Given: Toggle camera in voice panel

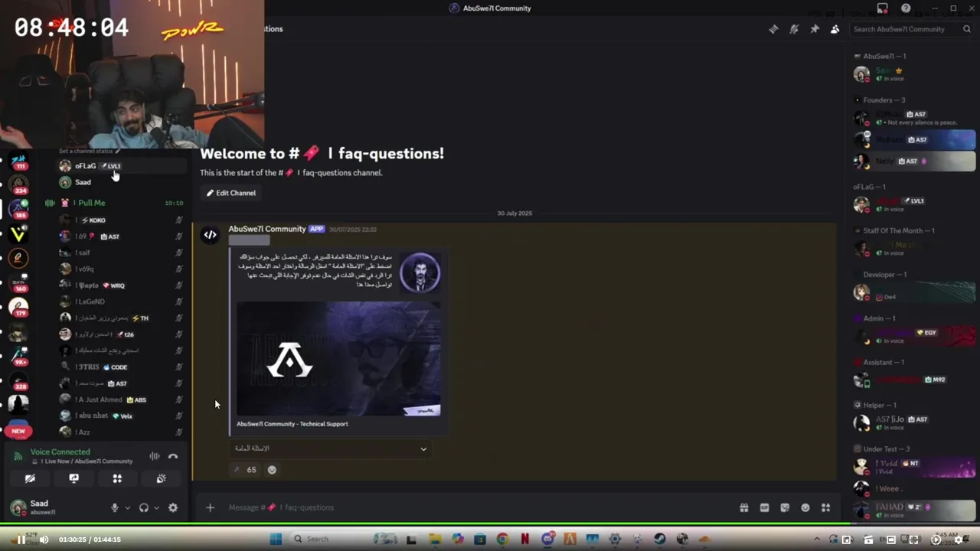Looking at the screenshot, I should coord(30,478).
